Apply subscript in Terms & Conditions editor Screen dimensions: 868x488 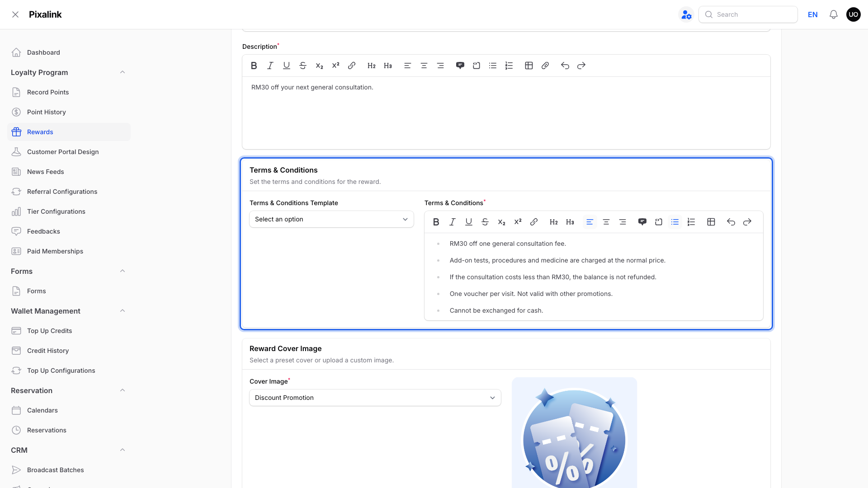coord(501,222)
